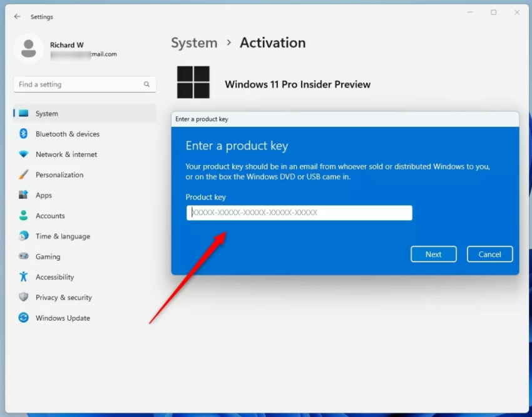Open Windows Update settings

[x=62, y=318]
